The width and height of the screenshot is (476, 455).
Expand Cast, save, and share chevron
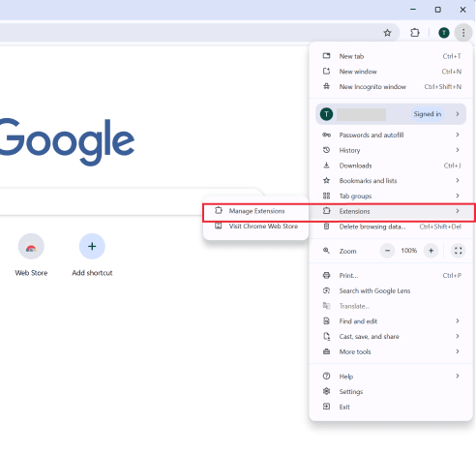pos(458,336)
